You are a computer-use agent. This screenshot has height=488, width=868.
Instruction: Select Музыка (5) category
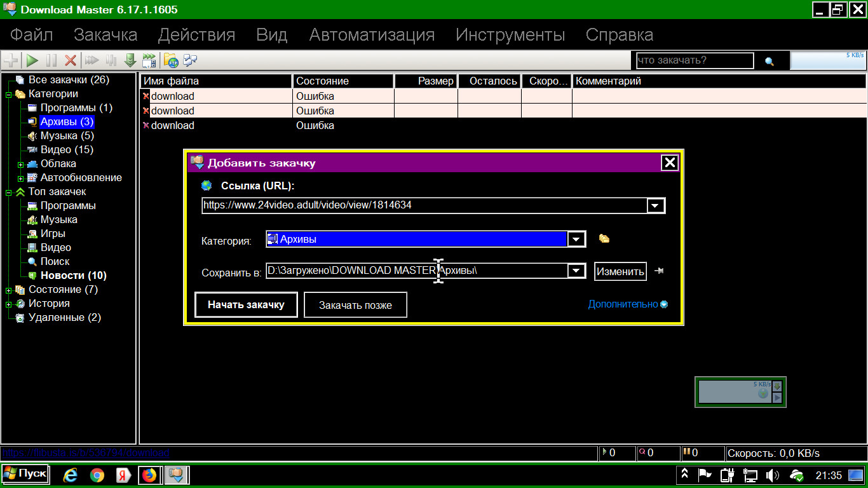point(67,136)
